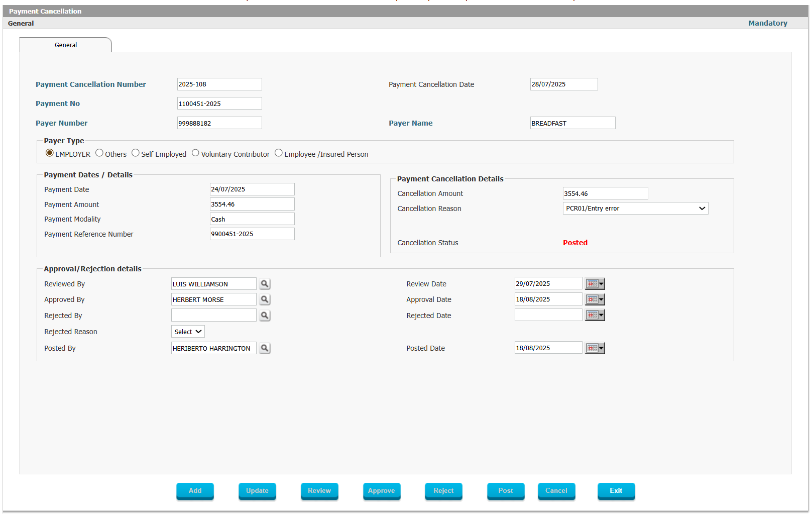Open calendar picker for Review Date
Screen dimensions: 812x515
(595, 284)
